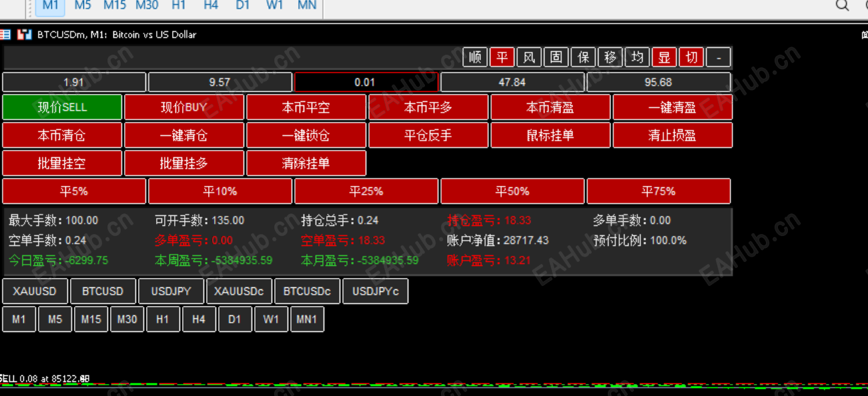Toggle the 均 panel button
This screenshot has width=868, height=396.
tap(637, 57)
